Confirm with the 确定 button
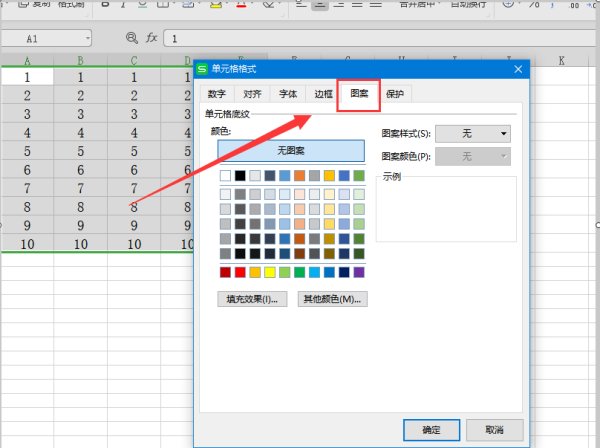The image size is (600, 448). coord(432,430)
